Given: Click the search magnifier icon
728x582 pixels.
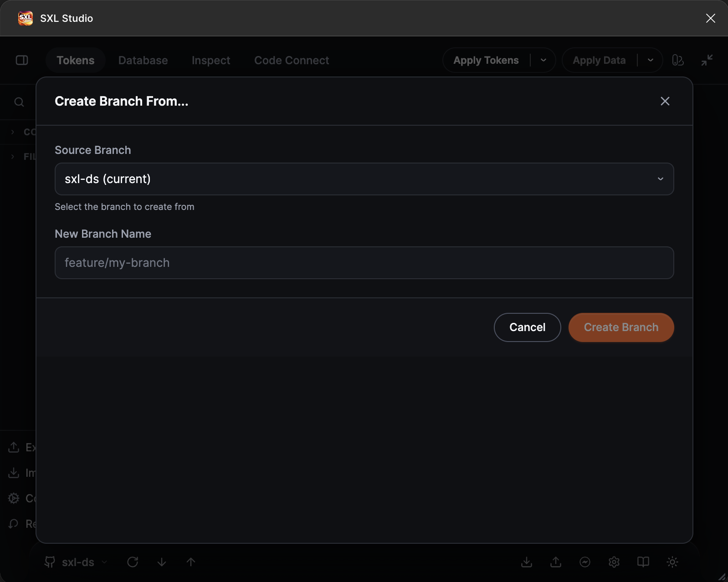Looking at the screenshot, I should coord(19,102).
